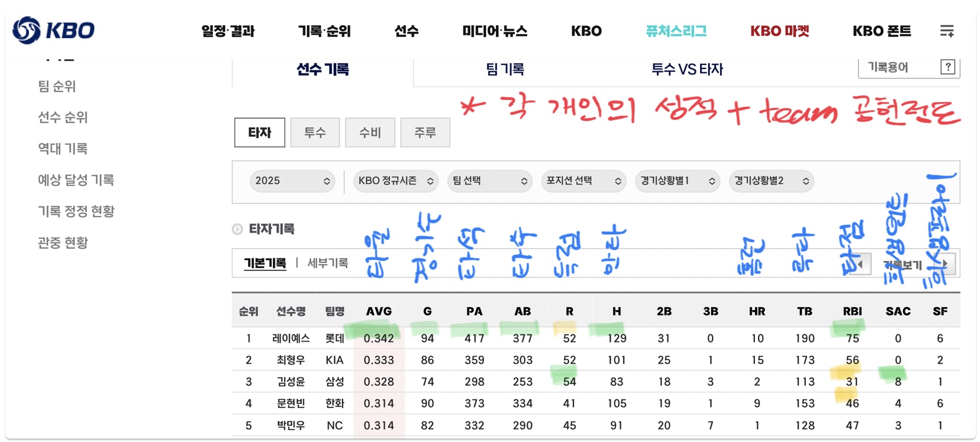The image size is (980, 442).
Task: Switch to the 팀 기록 tab
Action: click(x=505, y=70)
